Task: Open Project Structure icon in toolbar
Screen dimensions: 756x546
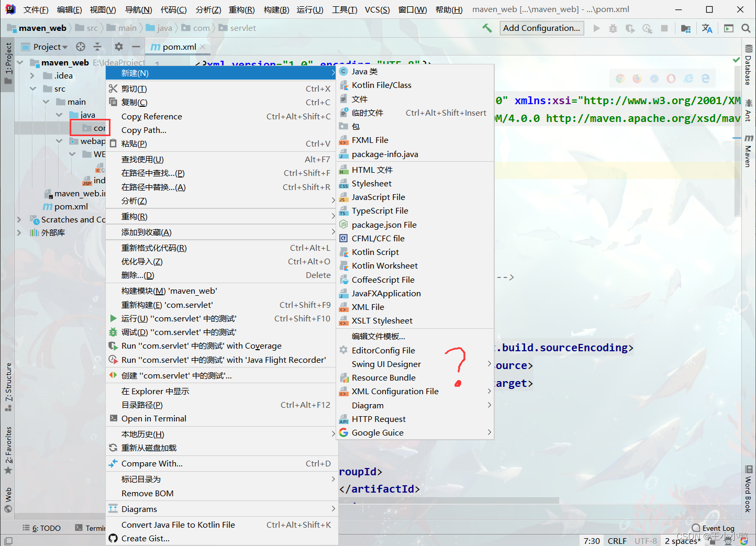Action: (x=686, y=28)
